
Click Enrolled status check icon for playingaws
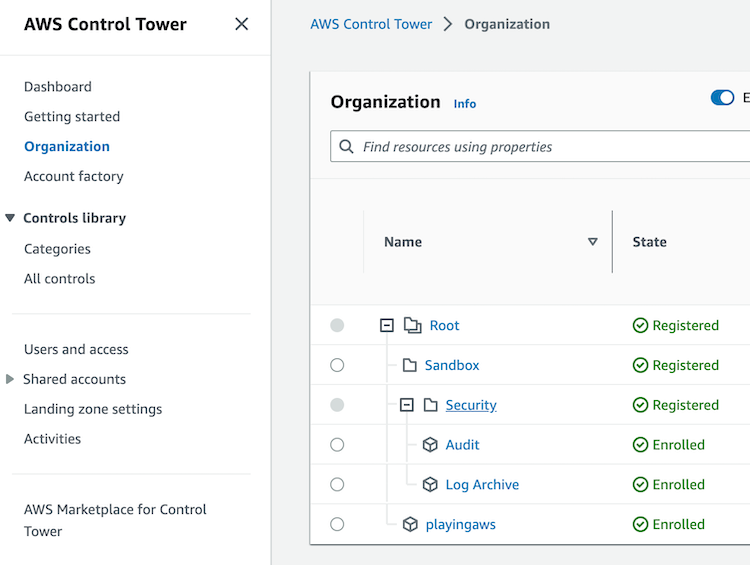(640, 524)
